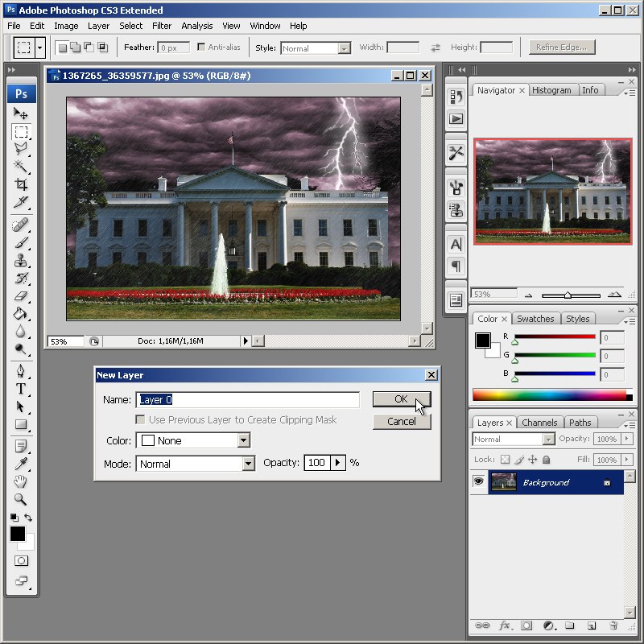Select the Crop tool

click(21, 184)
